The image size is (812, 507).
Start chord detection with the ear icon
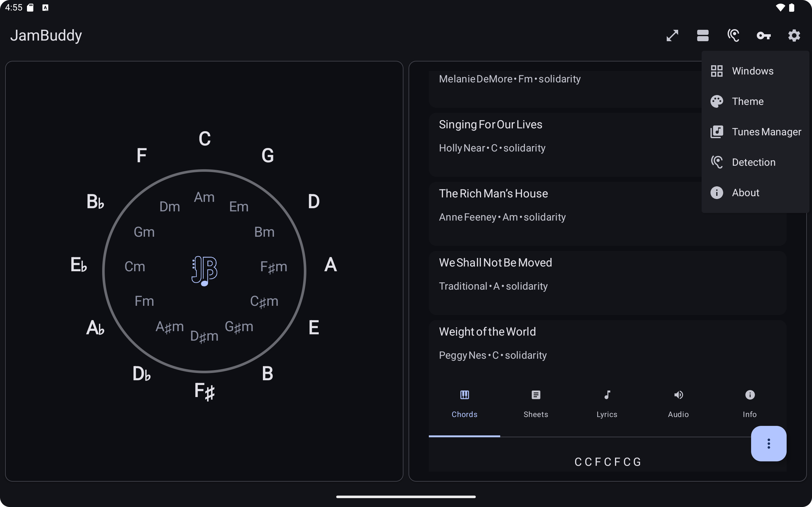(733, 35)
